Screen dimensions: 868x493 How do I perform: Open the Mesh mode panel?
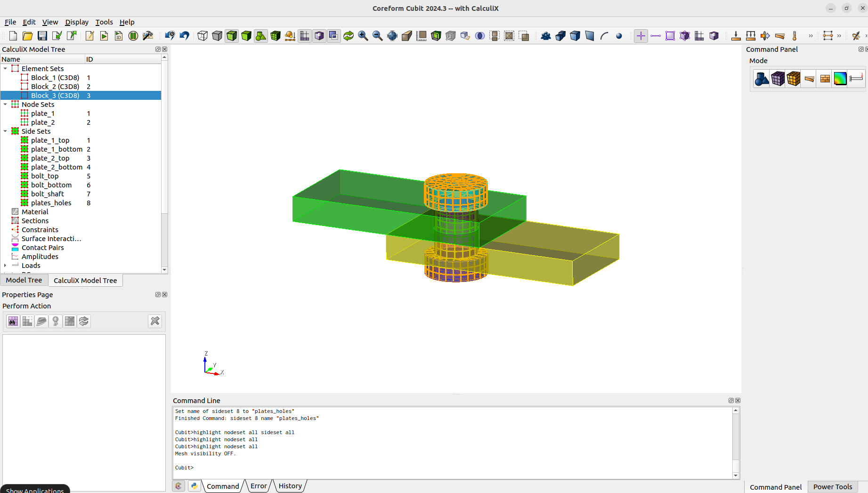coord(778,79)
